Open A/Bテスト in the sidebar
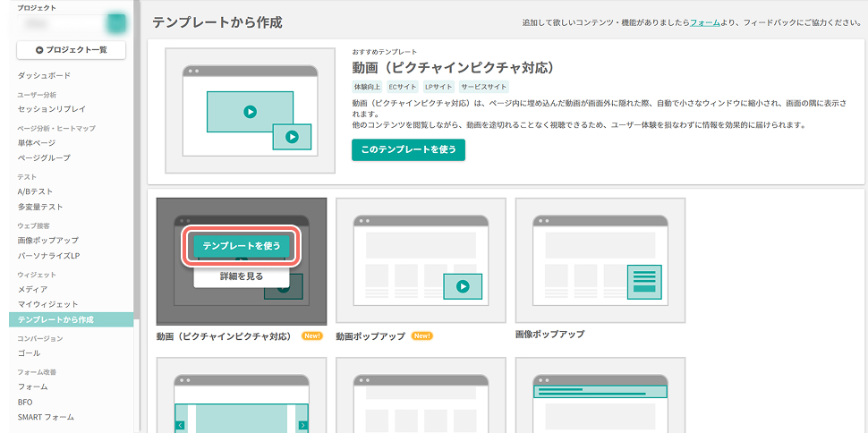868x433 pixels. click(35, 191)
